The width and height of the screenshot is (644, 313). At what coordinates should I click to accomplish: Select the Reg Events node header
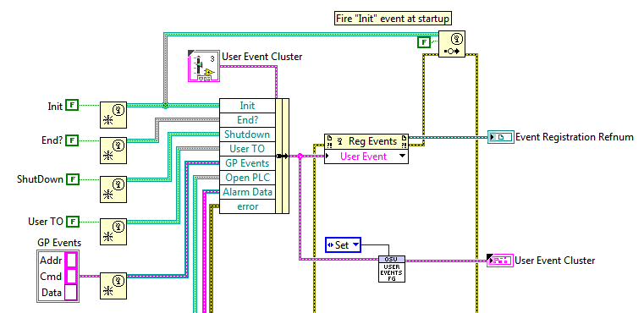click(x=366, y=141)
